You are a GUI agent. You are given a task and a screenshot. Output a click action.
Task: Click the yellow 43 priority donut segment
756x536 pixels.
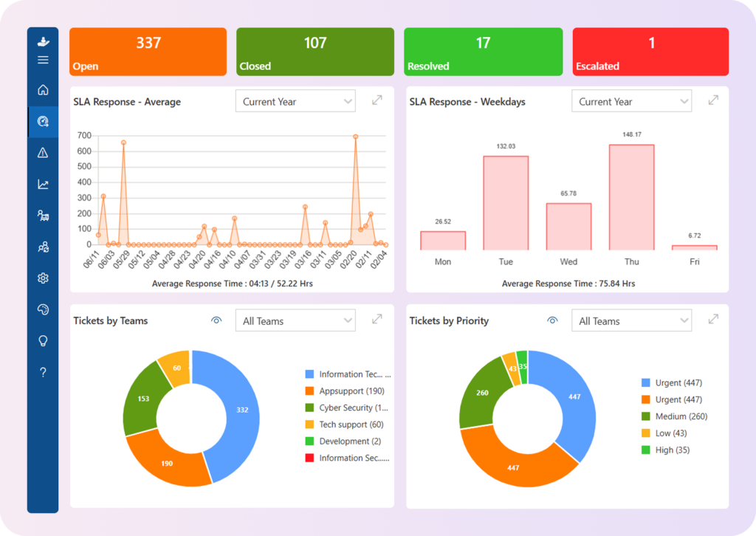512,368
